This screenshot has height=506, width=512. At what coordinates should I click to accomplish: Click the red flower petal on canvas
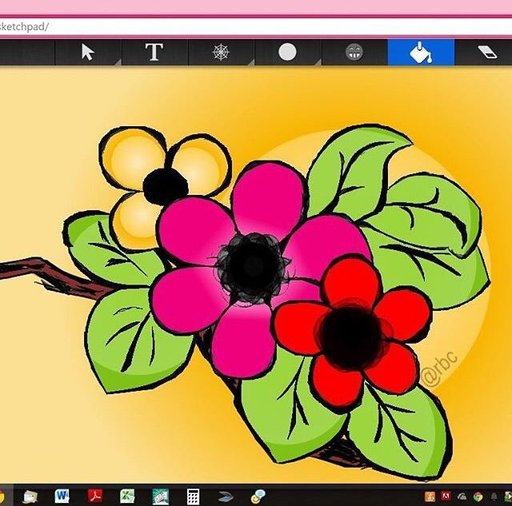(353, 281)
